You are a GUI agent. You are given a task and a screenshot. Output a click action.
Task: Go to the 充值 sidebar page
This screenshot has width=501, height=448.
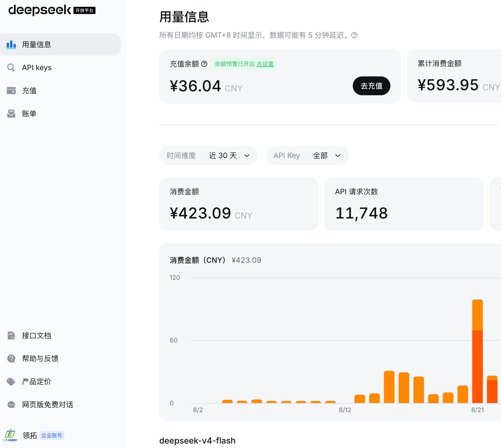click(60, 91)
